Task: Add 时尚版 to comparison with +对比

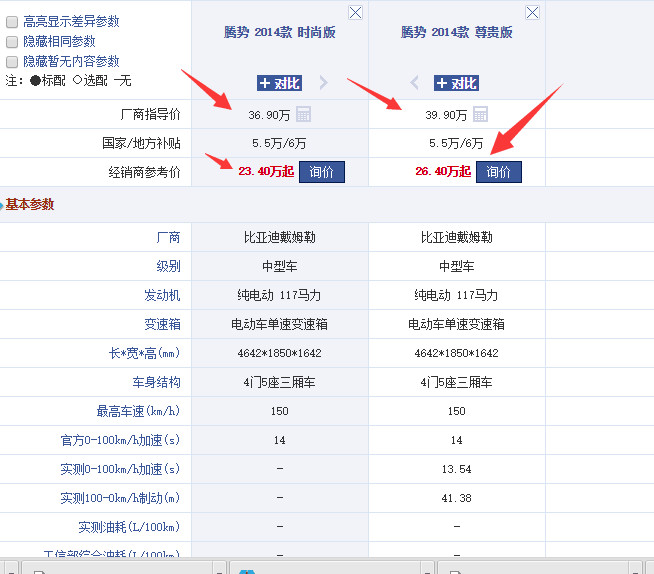Action: 279,83
